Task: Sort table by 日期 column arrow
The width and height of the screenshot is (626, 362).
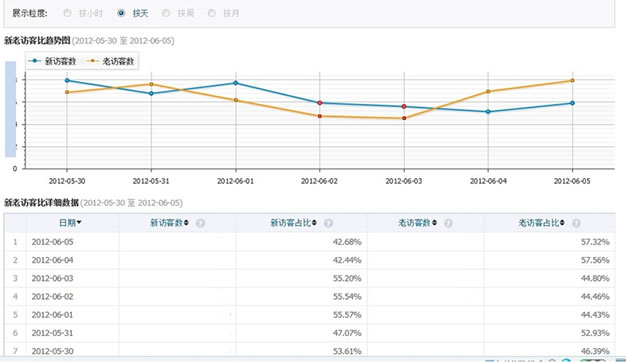Action: point(79,222)
